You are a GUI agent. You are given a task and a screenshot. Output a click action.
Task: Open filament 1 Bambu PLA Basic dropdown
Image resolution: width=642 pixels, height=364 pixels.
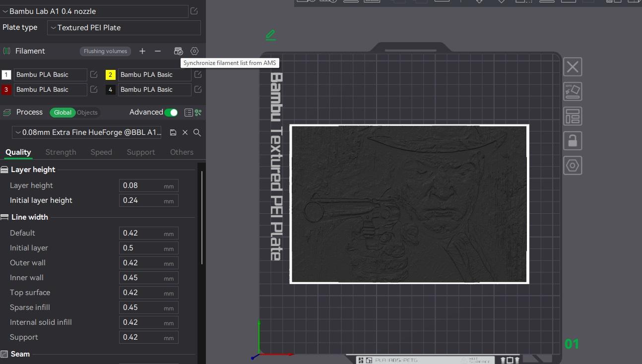(50, 74)
